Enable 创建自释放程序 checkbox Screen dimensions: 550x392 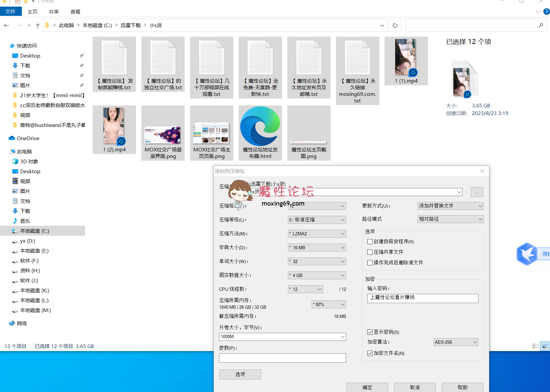coord(370,242)
